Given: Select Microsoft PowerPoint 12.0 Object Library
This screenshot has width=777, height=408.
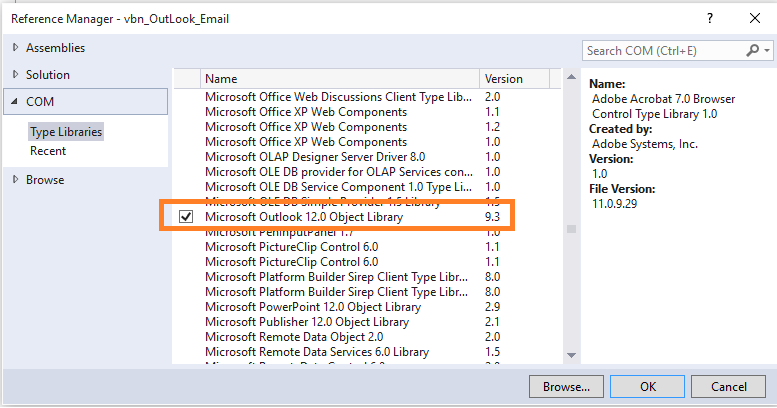Looking at the screenshot, I should (x=313, y=307).
